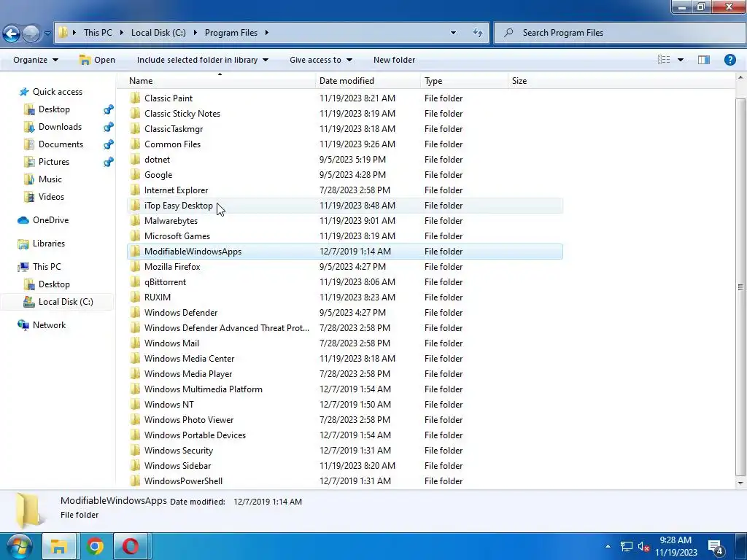
Task: Select the iTop Easy Desktop folder name
Action: tap(179, 205)
